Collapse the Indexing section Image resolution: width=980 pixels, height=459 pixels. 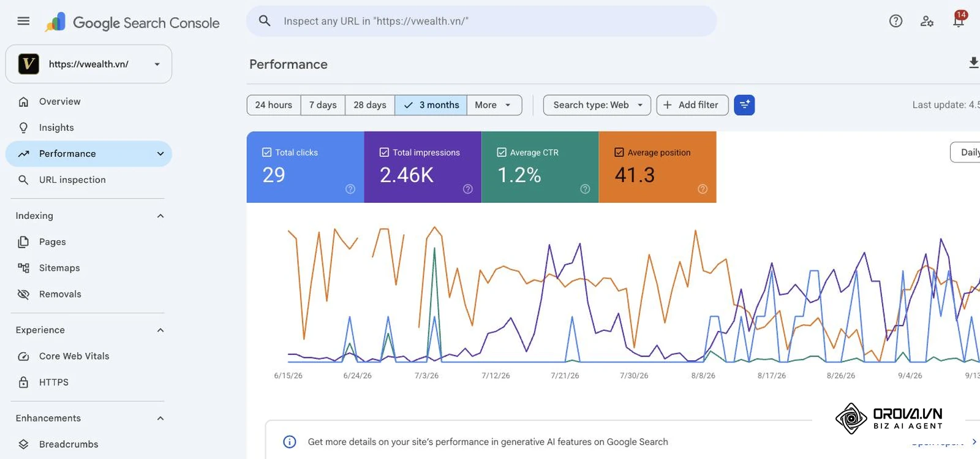point(160,216)
